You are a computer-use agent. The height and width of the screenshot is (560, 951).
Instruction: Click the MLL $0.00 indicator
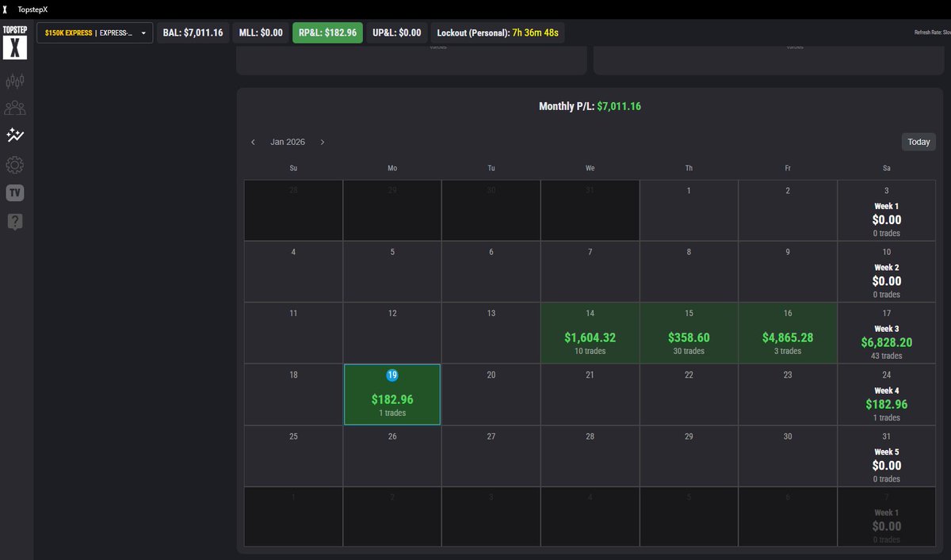coord(261,32)
